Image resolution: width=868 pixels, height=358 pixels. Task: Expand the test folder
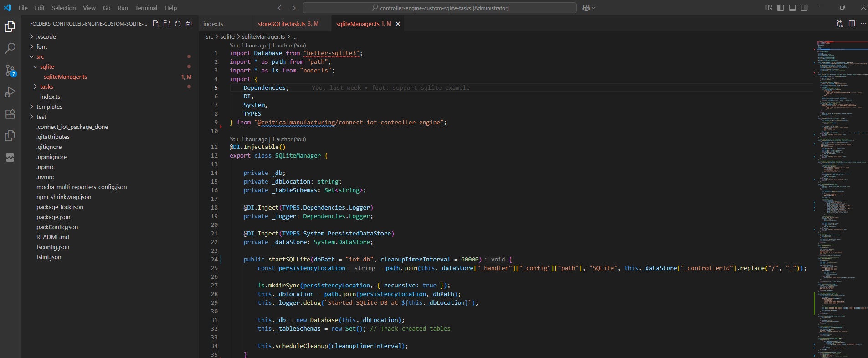pyautogui.click(x=41, y=117)
